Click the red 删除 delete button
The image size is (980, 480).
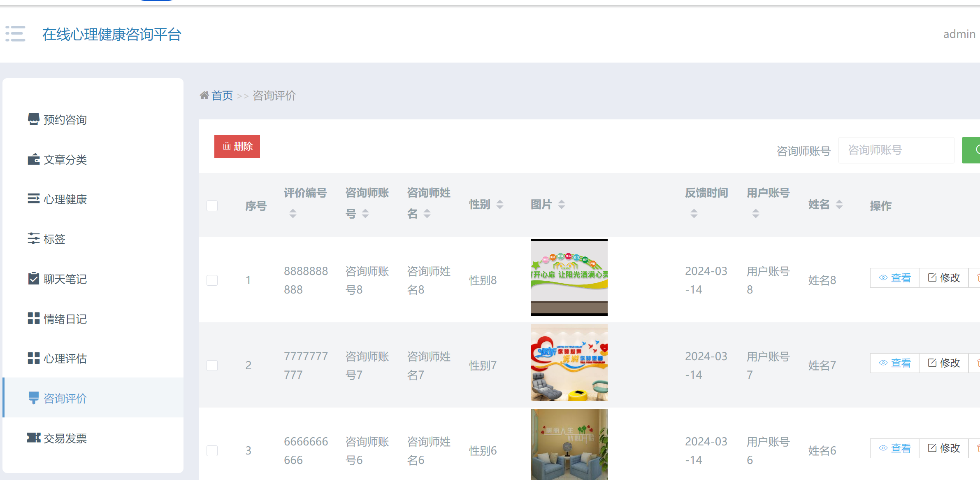coord(237,146)
